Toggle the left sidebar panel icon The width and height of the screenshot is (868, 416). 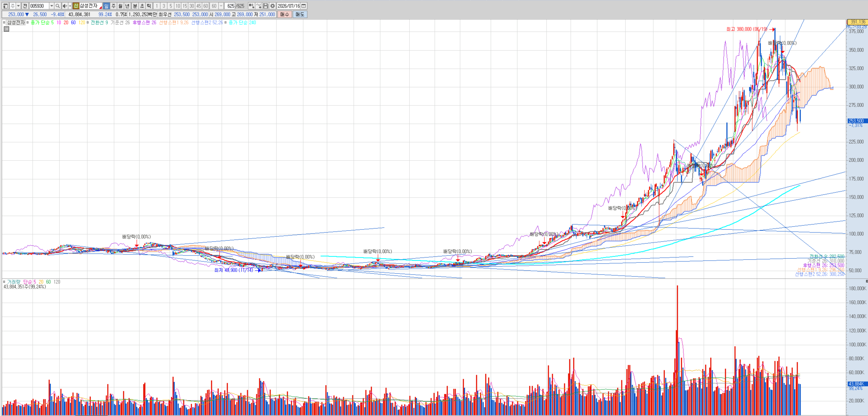5,6
